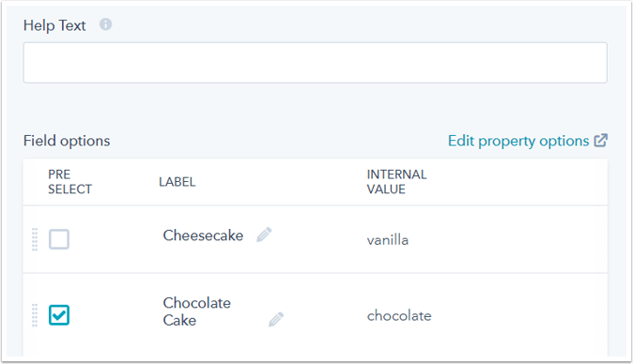Focus the Help Text input box
The image size is (633, 364).
pos(315,63)
